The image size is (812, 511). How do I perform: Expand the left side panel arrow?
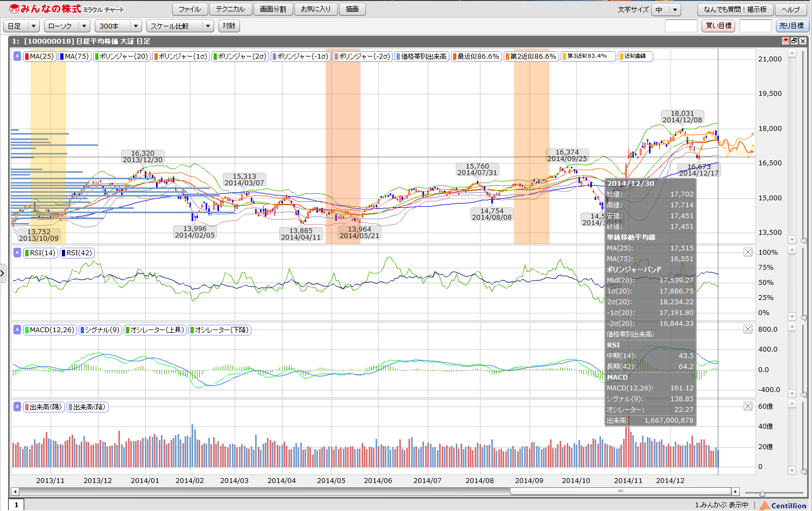pyautogui.click(x=3, y=273)
